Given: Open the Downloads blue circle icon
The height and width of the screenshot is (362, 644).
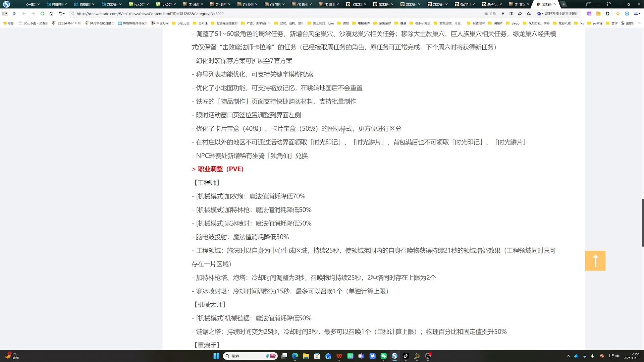Looking at the screenshot, I should point(627,14).
